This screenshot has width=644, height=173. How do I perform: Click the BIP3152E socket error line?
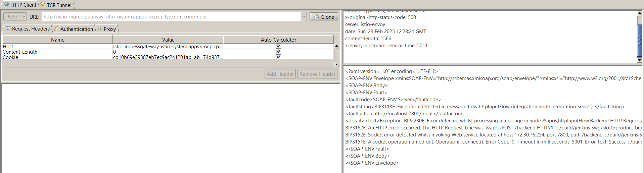[494, 135]
